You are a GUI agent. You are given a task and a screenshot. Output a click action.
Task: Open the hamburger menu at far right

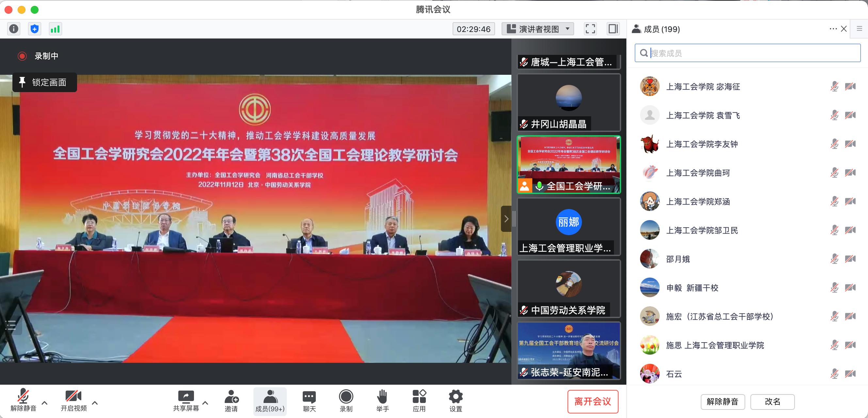pos(860,29)
